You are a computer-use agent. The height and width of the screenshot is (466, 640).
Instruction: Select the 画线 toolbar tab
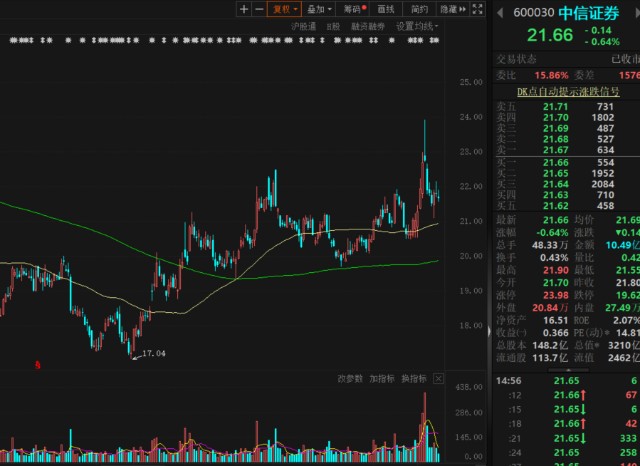click(x=386, y=9)
